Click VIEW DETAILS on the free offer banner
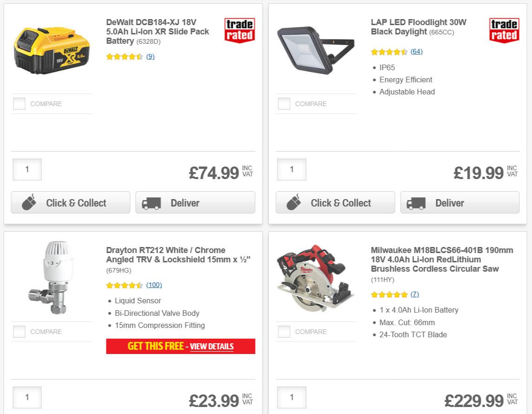Viewport: 532px width, 414px height. click(x=212, y=347)
